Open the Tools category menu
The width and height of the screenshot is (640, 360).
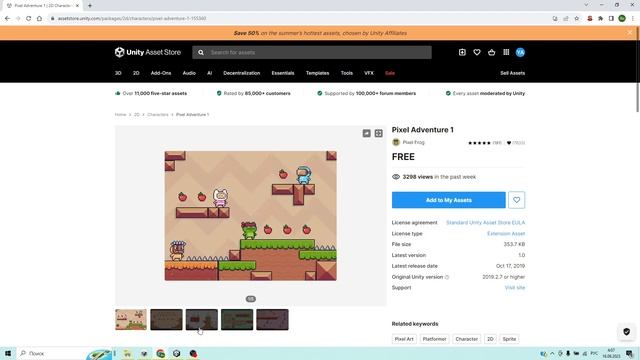[347, 73]
